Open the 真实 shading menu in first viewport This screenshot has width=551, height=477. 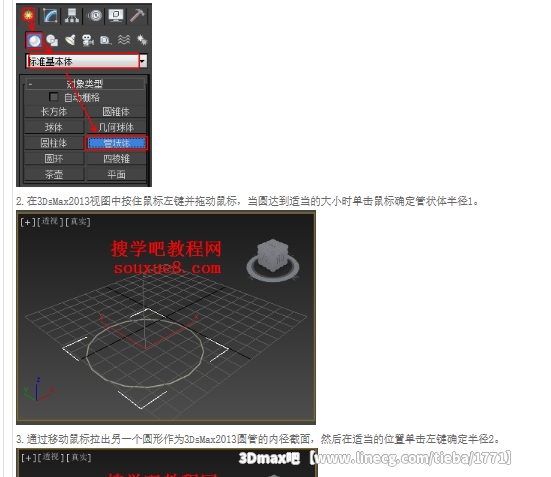point(78,222)
